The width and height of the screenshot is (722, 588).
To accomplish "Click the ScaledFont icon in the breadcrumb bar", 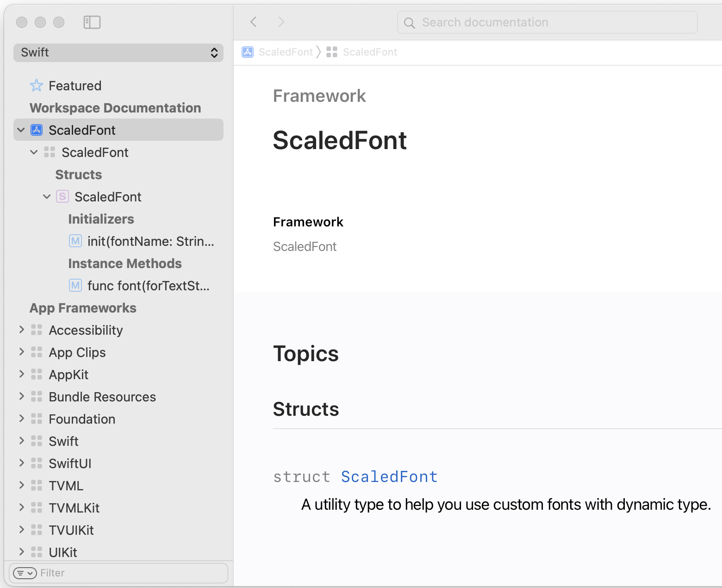I will [x=248, y=52].
